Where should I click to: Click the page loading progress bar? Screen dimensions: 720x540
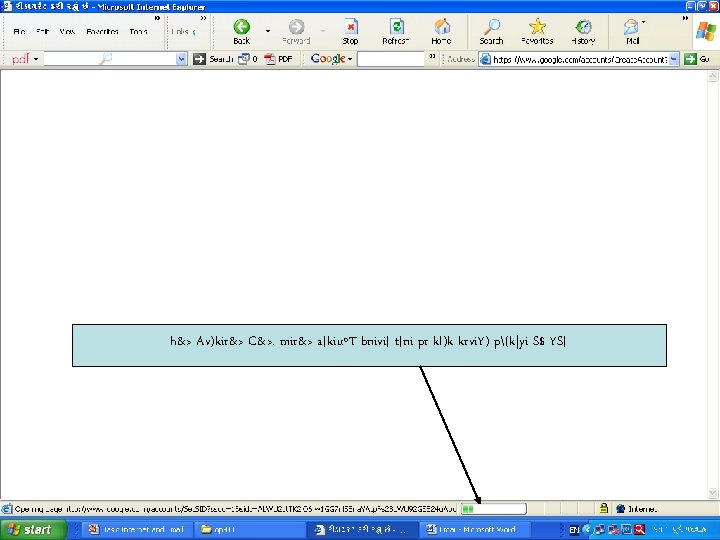(494, 508)
